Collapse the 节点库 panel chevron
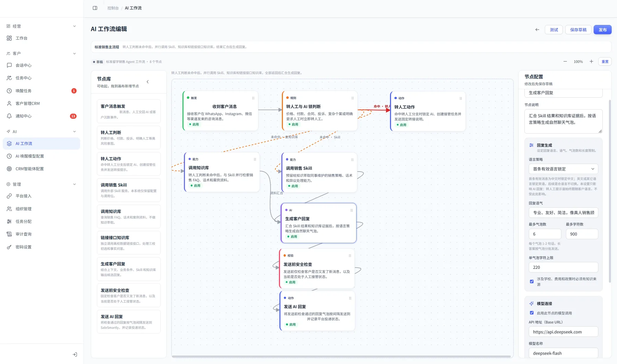 (148, 82)
